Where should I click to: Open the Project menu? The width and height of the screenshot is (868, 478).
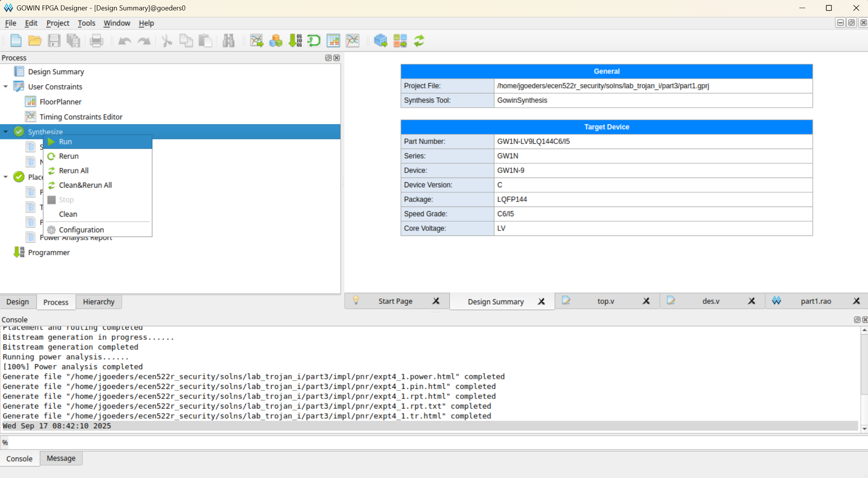tap(58, 23)
